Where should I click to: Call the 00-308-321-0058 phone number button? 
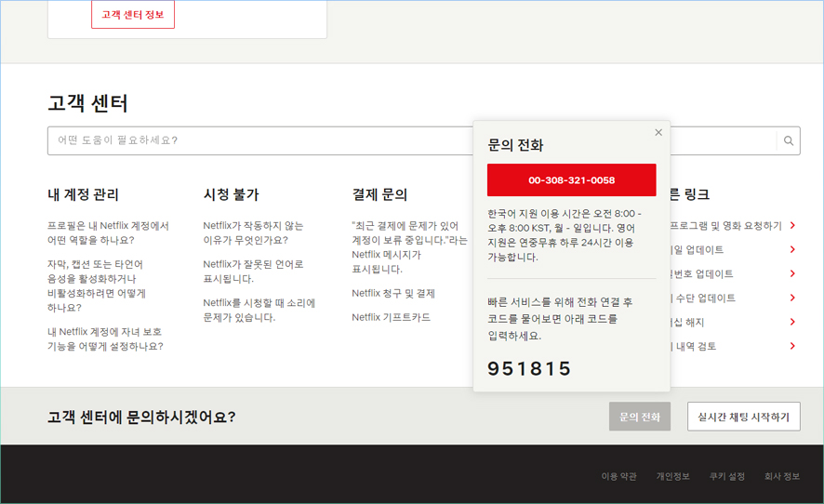point(571,180)
